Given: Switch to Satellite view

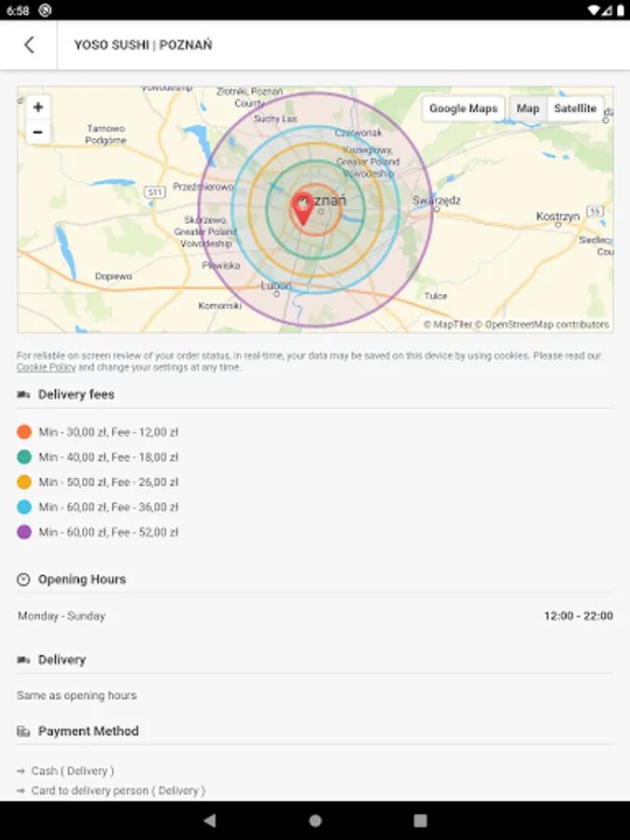Looking at the screenshot, I should (575, 108).
